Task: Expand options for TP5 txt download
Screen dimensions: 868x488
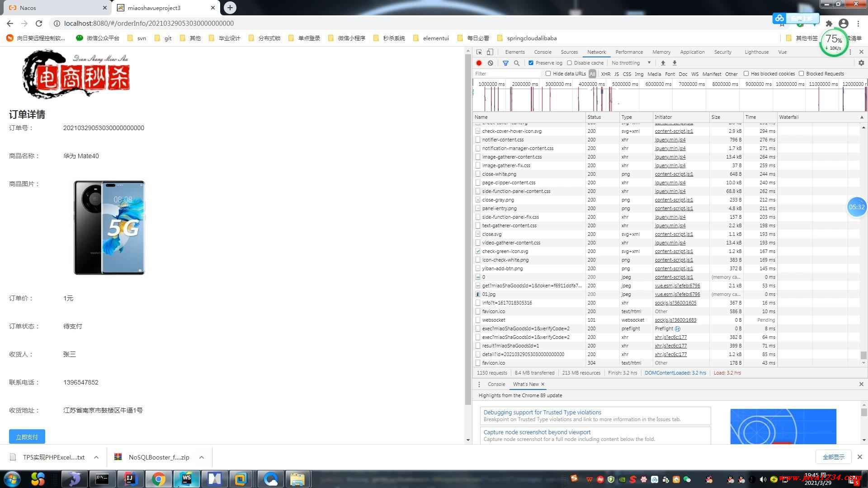Action: (x=96, y=457)
